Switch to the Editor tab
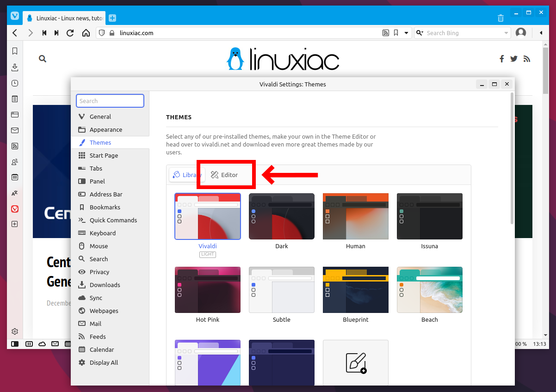Image resolution: width=556 pixels, height=392 pixels. coord(224,175)
